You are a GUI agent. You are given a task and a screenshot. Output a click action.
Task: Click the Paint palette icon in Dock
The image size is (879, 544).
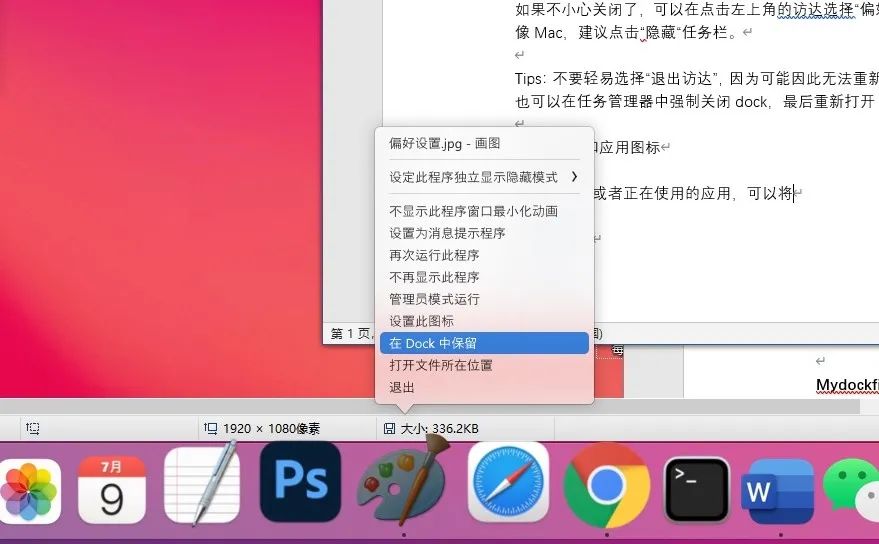pyautogui.click(x=403, y=480)
